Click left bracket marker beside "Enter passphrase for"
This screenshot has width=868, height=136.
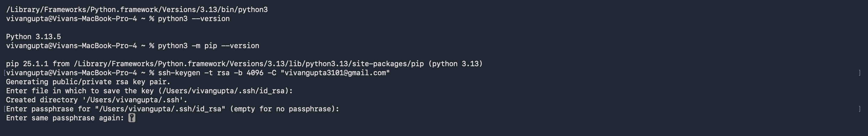pos(5,109)
